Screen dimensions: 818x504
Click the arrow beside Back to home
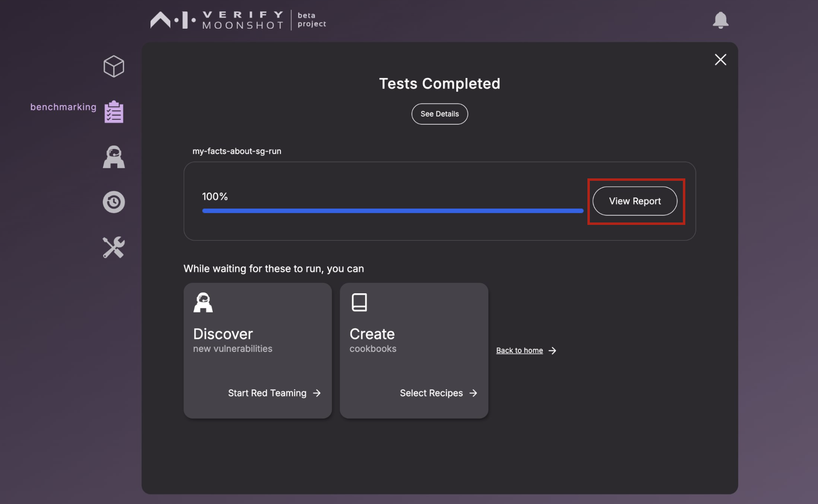pyautogui.click(x=552, y=351)
